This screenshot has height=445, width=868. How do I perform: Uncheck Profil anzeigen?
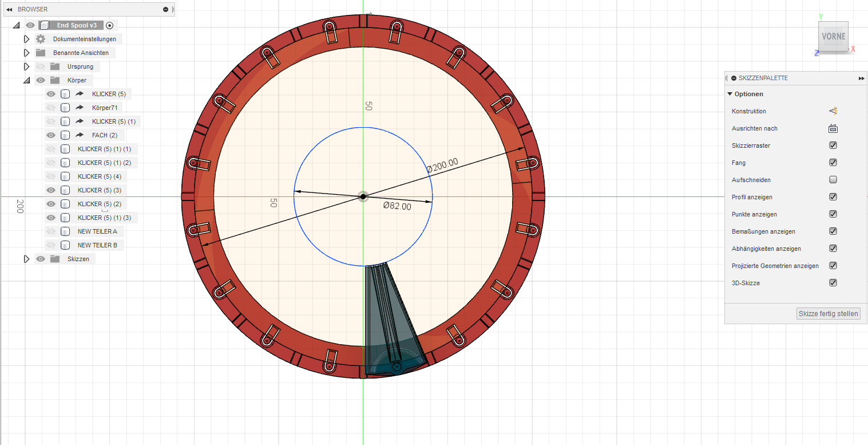833,197
